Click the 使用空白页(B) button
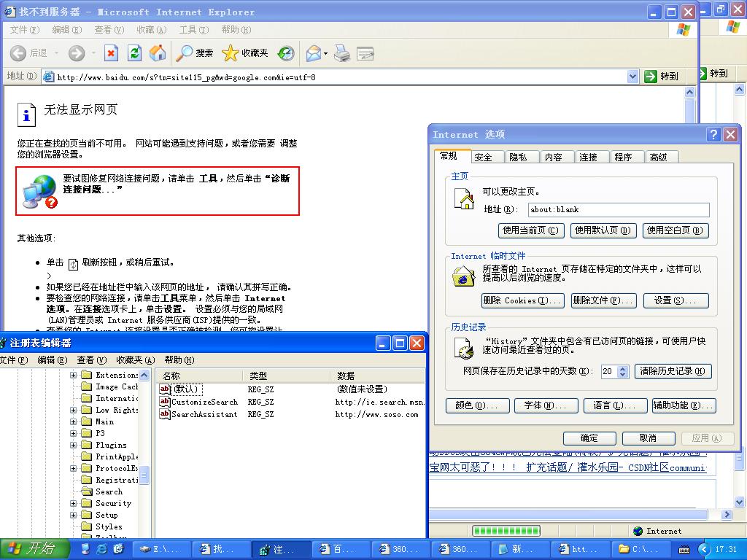Image resolution: width=747 pixels, height=560 pixels. pos(675,230)
